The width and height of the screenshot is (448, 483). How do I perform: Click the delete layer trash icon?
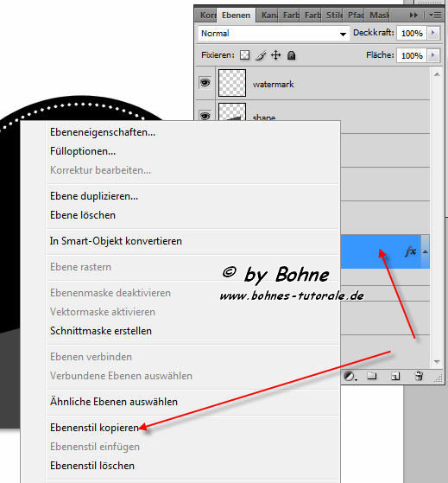(x=419, y=376)
